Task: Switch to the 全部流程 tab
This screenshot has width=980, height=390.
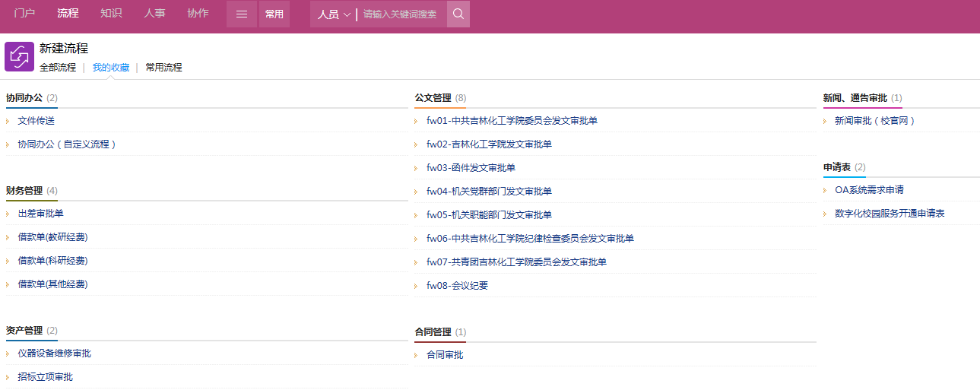Action: 58,67
